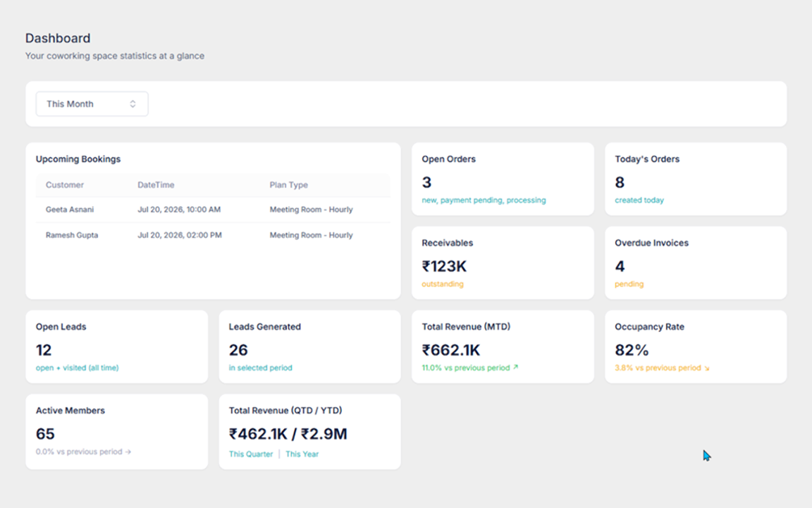
Task: Click the This Year label
Action: tap(302, 454)
